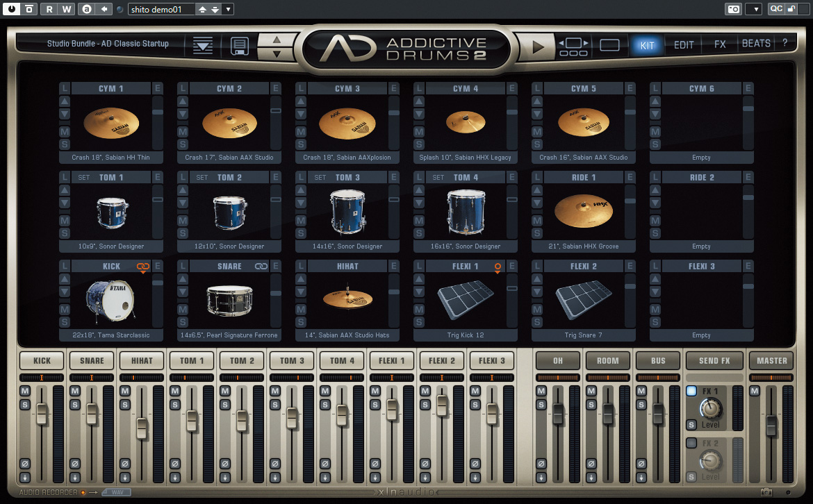The image size is (813, 504).
Task: Switch to the FX page
Action: (x=720, y=44)
